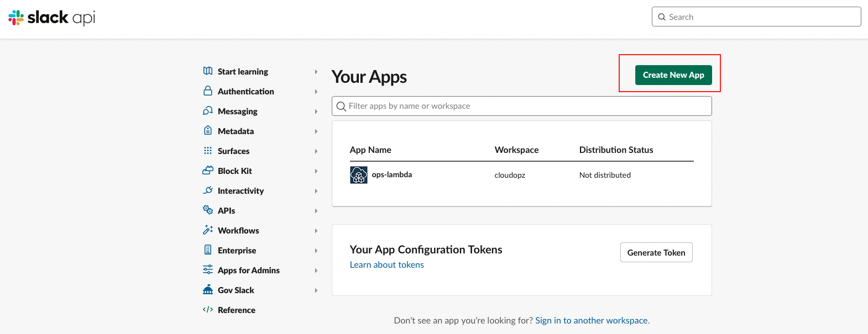
Task: Click the Reference code brackets icon
Action: tap(208, 310)
